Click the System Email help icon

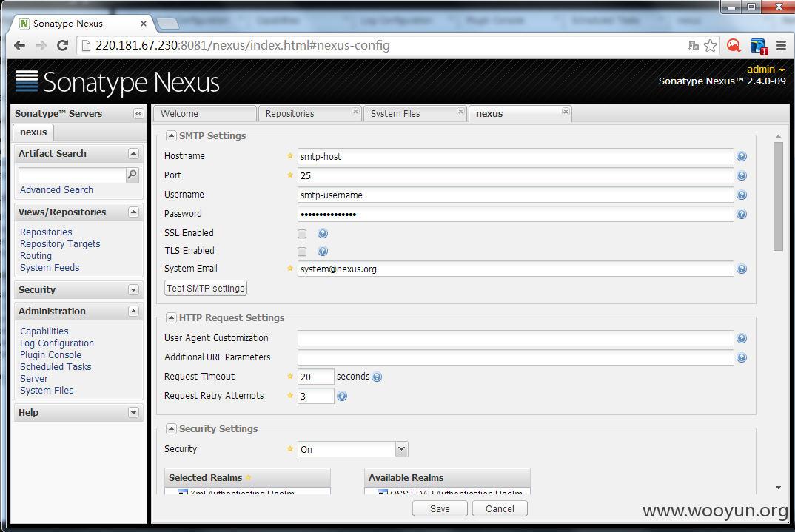coord(741,269)
